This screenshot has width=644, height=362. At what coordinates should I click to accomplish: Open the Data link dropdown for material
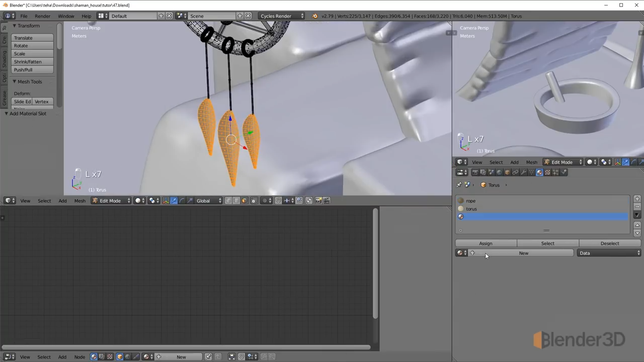point(609,253)
